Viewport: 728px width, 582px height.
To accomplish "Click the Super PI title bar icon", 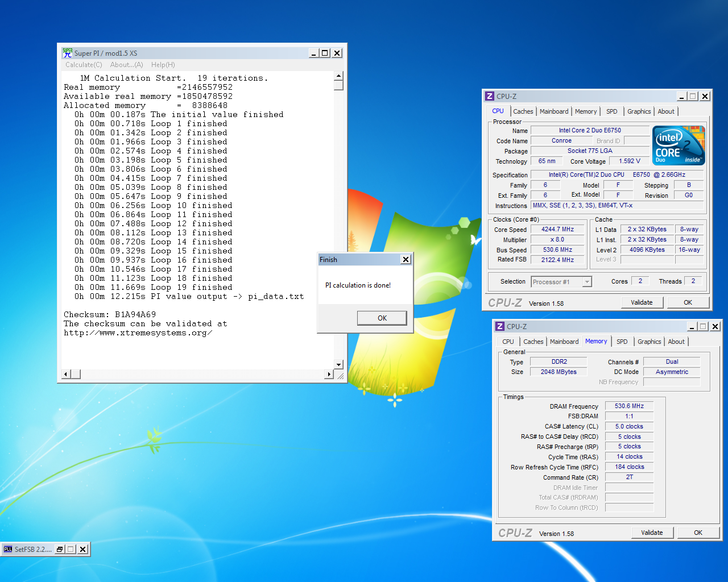I will tap(67, 53).
